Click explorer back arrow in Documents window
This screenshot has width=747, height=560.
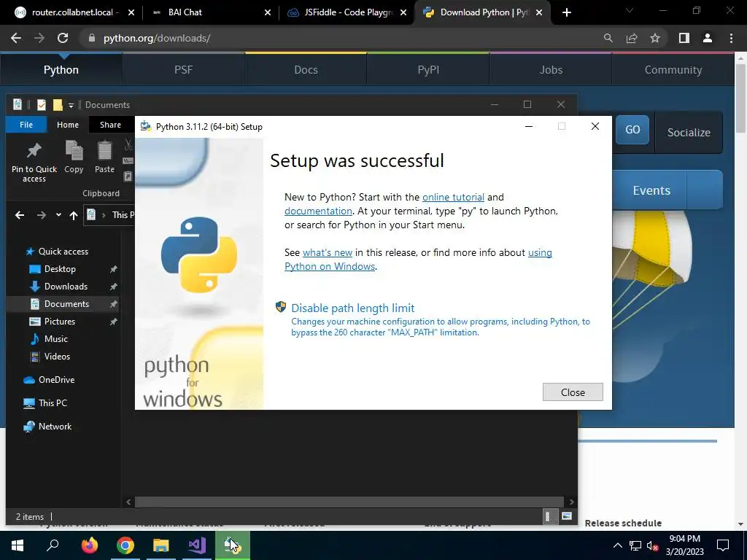coord(20,215)
